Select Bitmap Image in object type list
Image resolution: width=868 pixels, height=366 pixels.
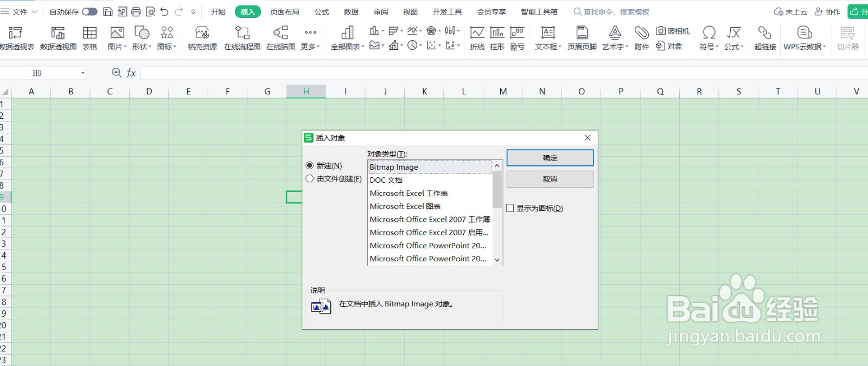(430, 167)
